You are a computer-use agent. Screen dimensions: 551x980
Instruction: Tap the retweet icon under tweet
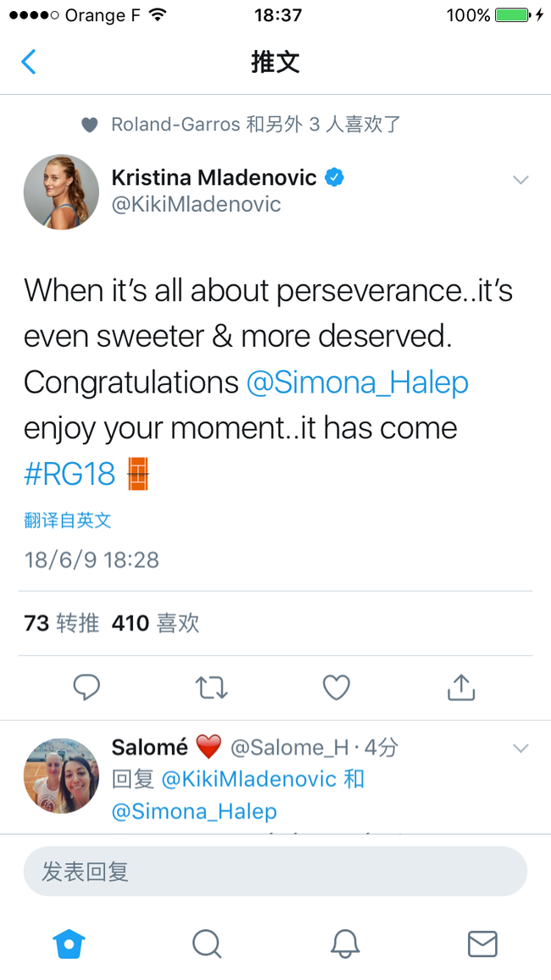211,688
